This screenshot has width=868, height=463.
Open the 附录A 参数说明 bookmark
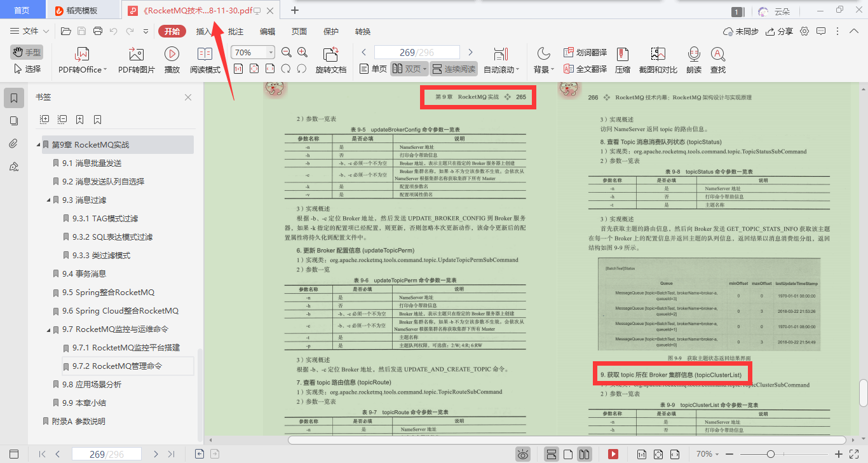click(x=78, y=421)
